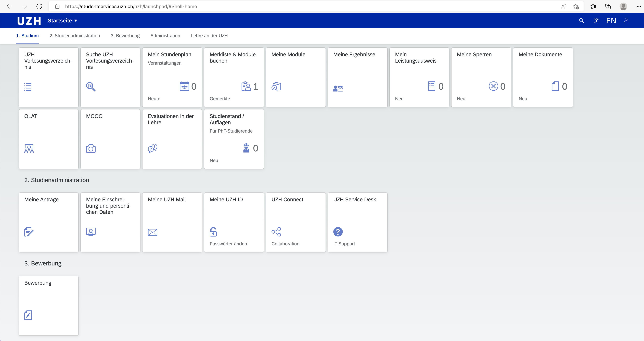The width and height of the screenshot is (644, 341).
Task: Click the 'Meine Anträge' tile title
Action: click(41, 200)
